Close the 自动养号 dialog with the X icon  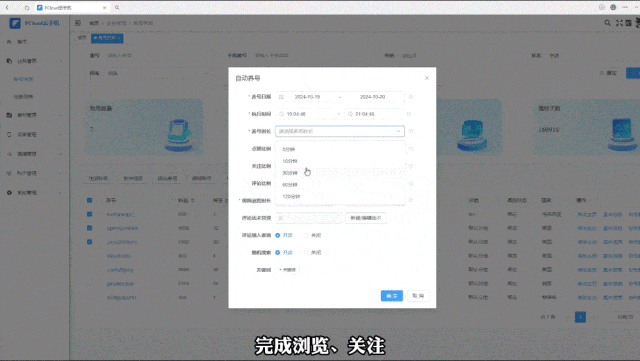[427, 78]
